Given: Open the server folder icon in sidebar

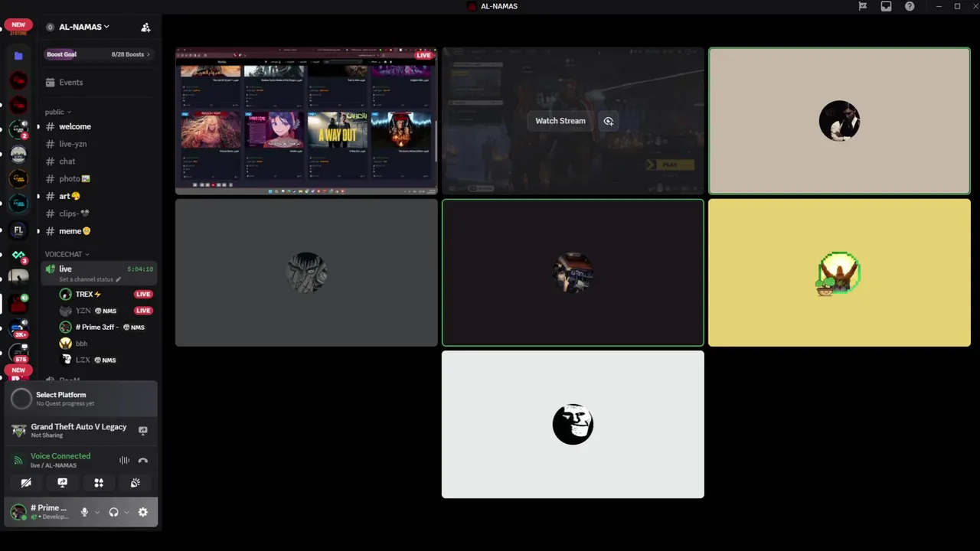Looking at the screenshot, I should tap(18, 56).
